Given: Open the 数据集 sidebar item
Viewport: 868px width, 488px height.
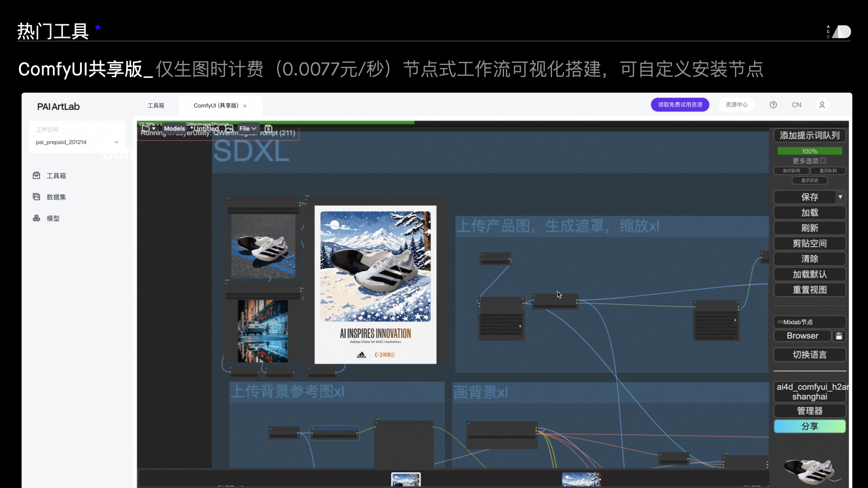Looking at the screenshot, I should coord(50,197).
